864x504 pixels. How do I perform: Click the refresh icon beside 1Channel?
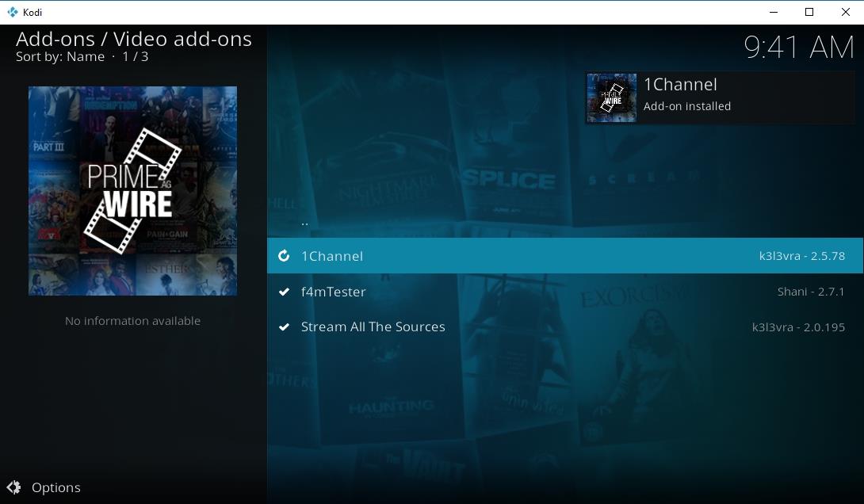pyautogui.click(x=284, y=256)
